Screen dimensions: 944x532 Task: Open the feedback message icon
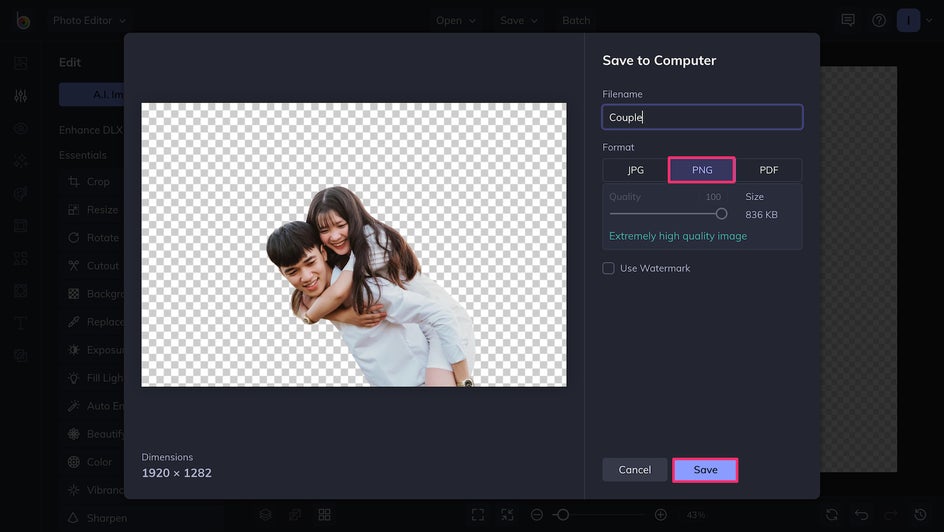coord(848,20)
